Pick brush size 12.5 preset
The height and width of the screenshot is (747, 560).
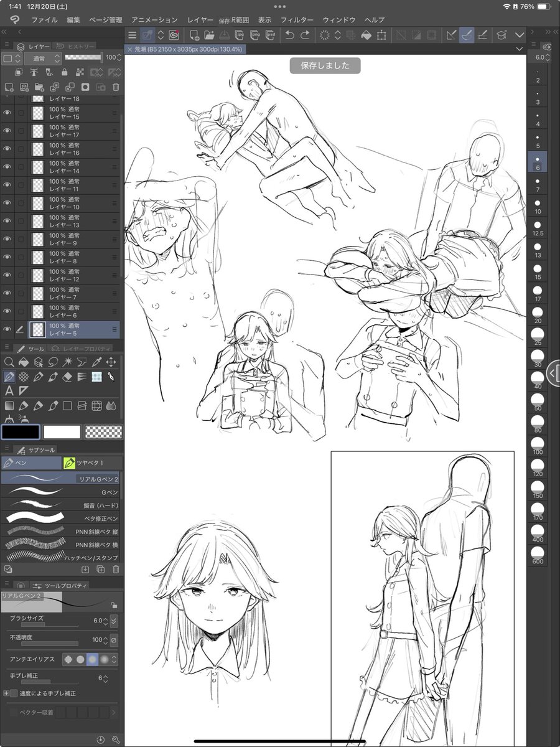click(x=538, y=228)
